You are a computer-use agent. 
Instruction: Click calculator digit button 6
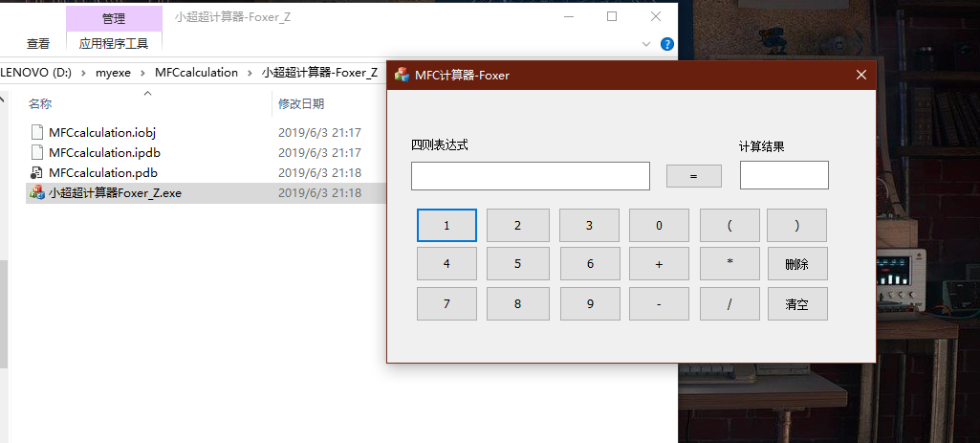(590, 263)
